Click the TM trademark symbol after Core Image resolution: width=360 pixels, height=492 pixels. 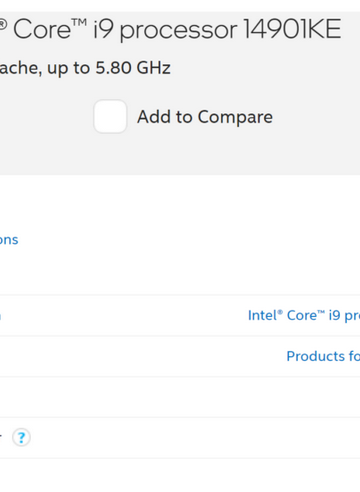pyautogui.click(x=80, y=23)
